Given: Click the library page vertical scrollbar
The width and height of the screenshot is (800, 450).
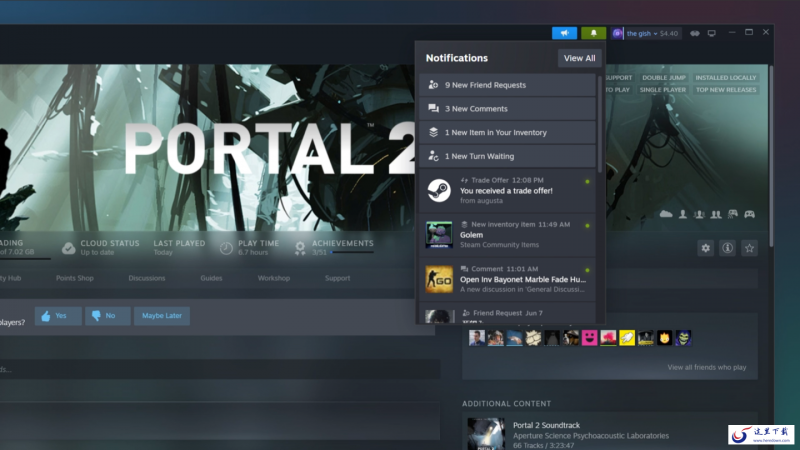Looking at the screenshot, I should [770, 156].
